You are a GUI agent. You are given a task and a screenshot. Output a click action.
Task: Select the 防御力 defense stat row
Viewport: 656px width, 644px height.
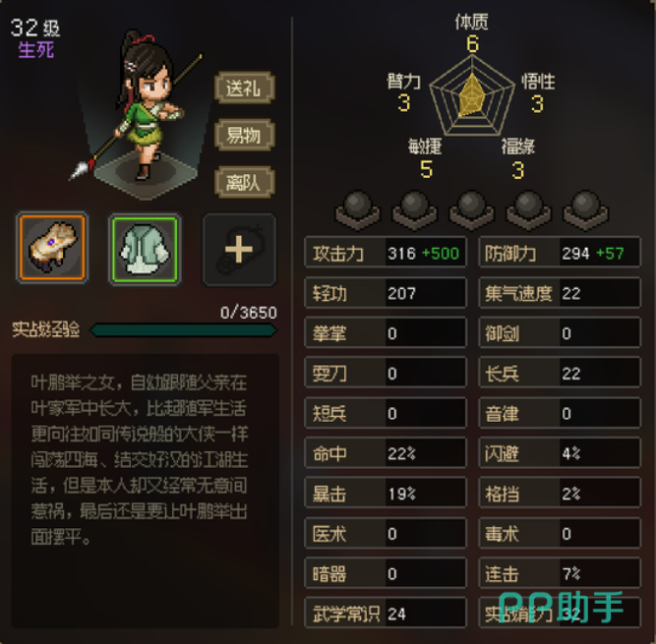pyautogui.click(x=560, y=252)
